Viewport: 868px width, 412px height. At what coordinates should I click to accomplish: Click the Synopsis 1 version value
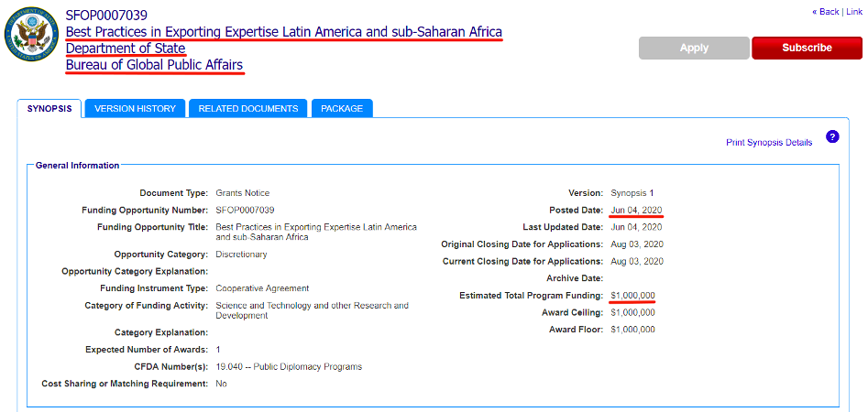point(632,193)
